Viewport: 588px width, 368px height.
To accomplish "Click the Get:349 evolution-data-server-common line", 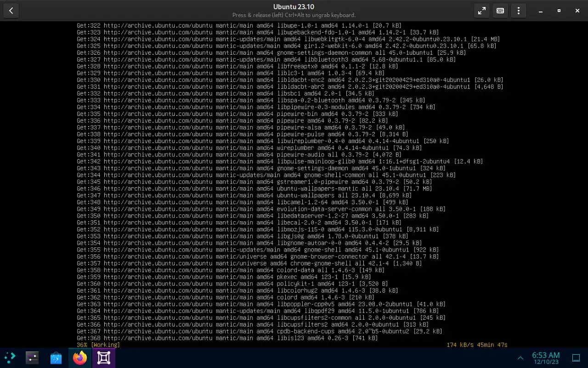I will 261,209.
